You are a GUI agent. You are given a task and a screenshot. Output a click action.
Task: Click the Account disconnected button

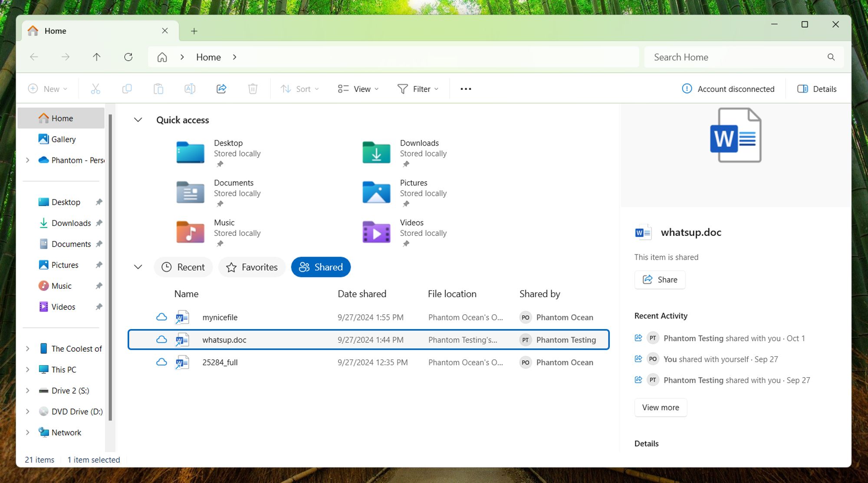[729, 89]
